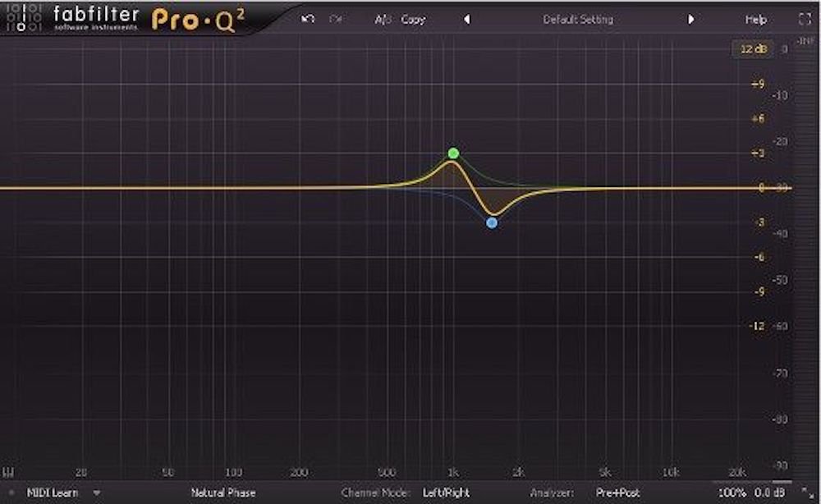This screenshot has width=821, height=504.
Task: Open the Pre+Post analyzer settings
Action: [x=618, y=493]
